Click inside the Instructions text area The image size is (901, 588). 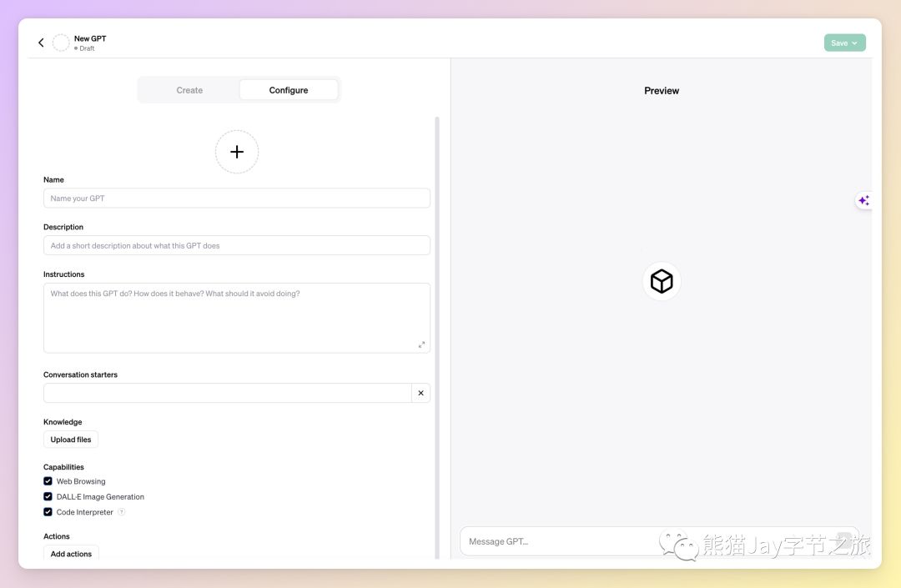[x=237, y=318]
